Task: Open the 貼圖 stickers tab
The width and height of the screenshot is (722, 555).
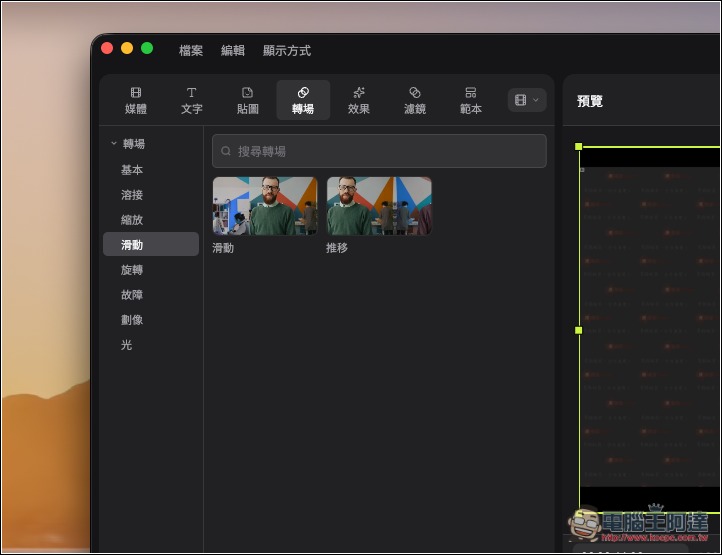Action: click(x=247, y=100)
